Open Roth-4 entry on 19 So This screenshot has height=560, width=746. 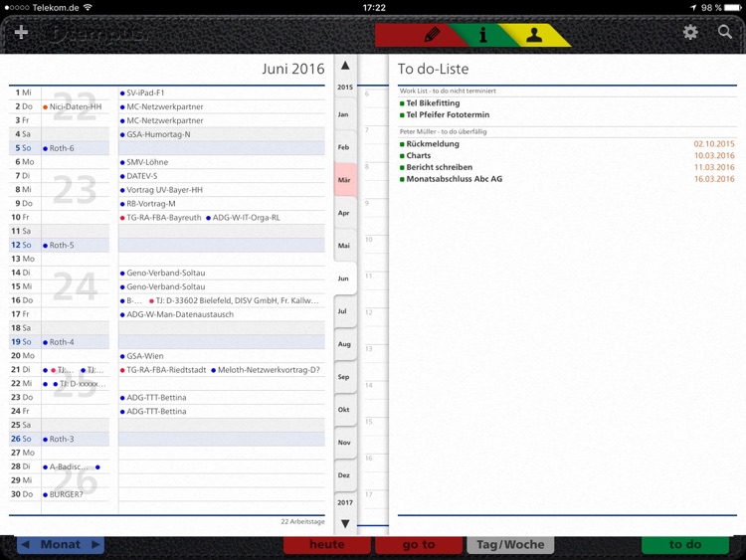click(x=59, y=342)
